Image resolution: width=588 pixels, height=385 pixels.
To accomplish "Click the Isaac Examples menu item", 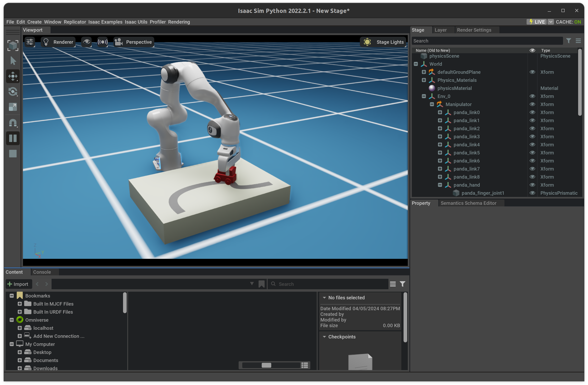I will [x=105, y=22].
